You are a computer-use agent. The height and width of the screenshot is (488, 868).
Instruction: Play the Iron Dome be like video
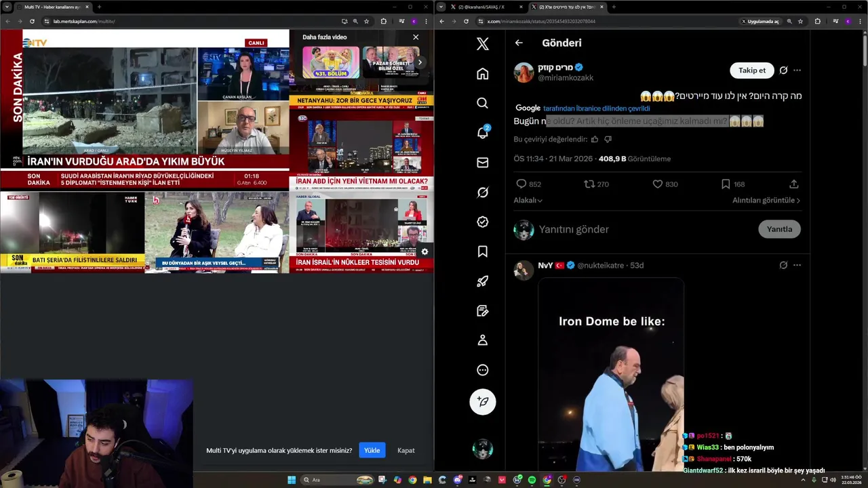click(611, 374)
